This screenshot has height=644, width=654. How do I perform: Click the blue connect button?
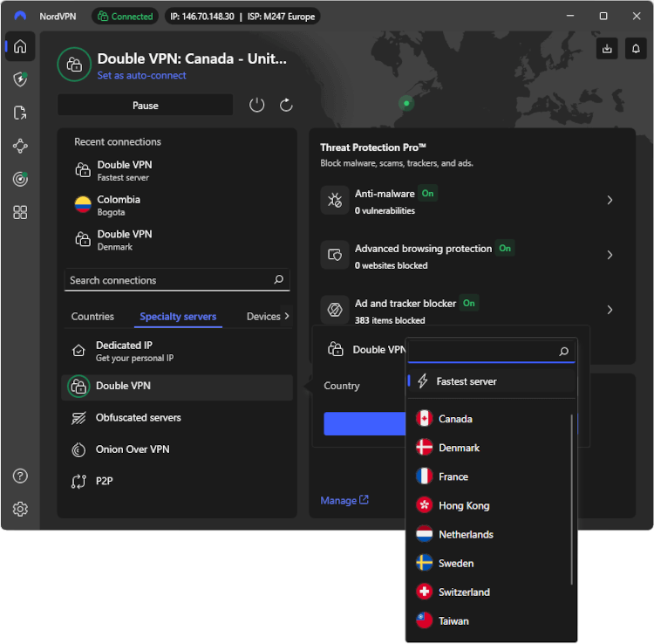(365, 423)
